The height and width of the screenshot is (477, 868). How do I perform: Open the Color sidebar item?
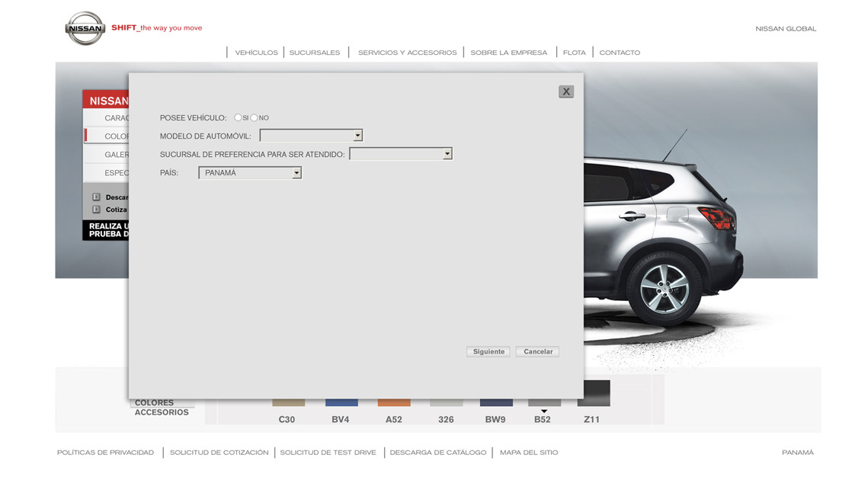[106, 136]
